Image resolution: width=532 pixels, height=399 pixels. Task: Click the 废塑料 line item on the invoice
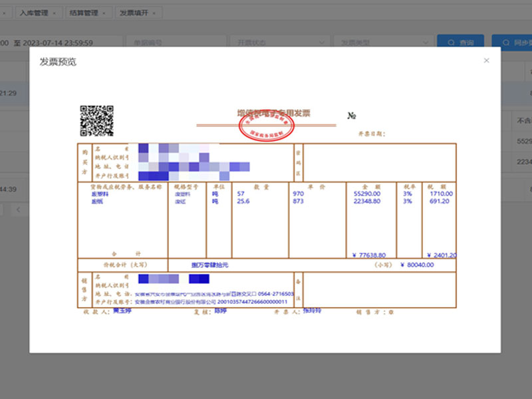(x=100, y=194)
